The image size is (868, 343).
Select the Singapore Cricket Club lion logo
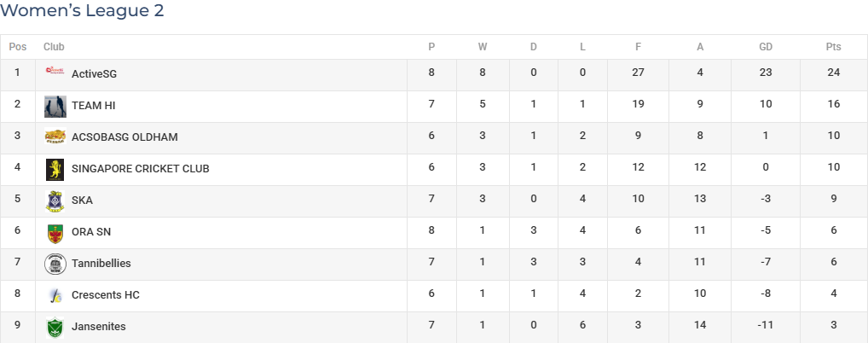point(55,170)
